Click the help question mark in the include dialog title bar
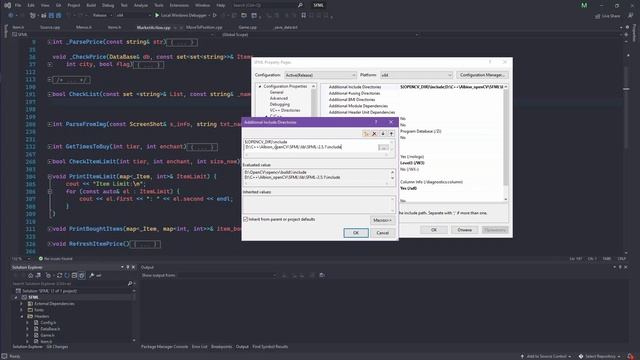 (376, 122)
